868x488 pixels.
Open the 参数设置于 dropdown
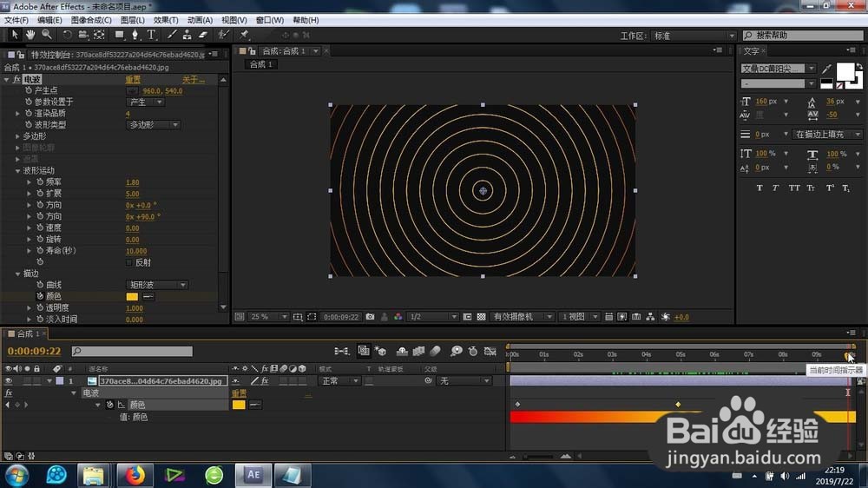click(146, 102)
